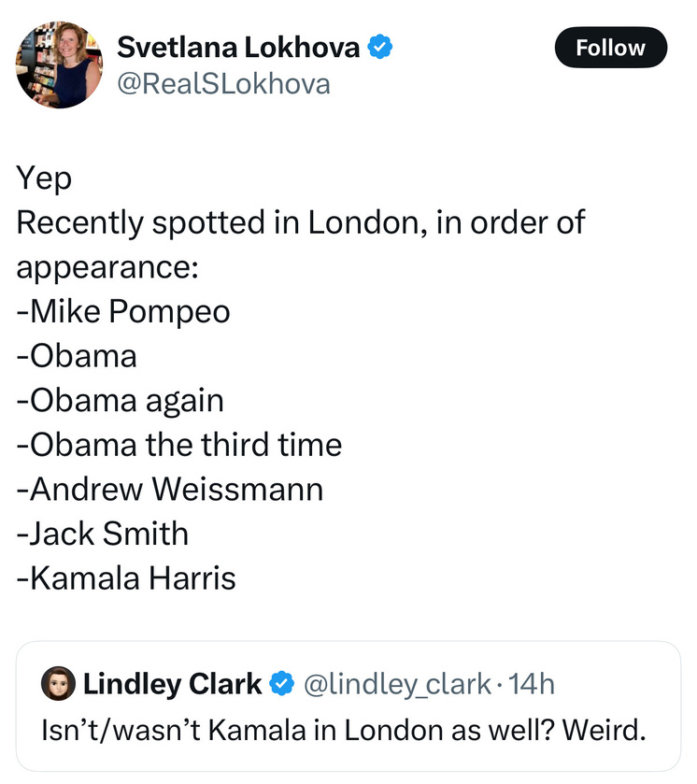Image resolution: width=697 pixels, height=784 pixels.
Task: Click the "-Obama again" line
Action: click(x=120, y=400)
